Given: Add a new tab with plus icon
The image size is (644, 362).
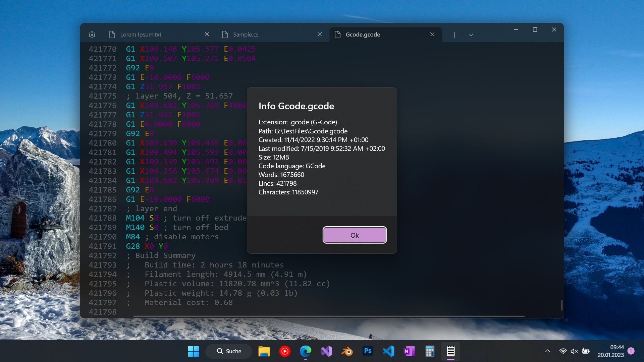Looking at the screenshot, I should pyautogui.click(x=454, y=35).
